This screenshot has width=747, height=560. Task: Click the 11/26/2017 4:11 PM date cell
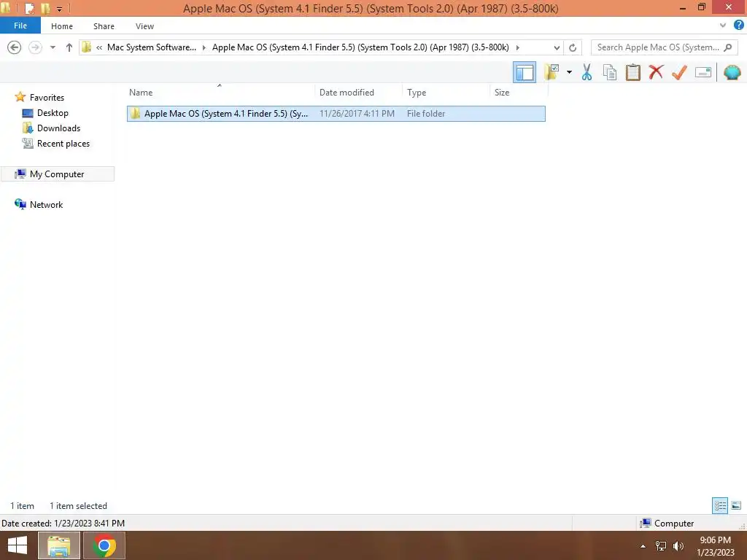357,113
